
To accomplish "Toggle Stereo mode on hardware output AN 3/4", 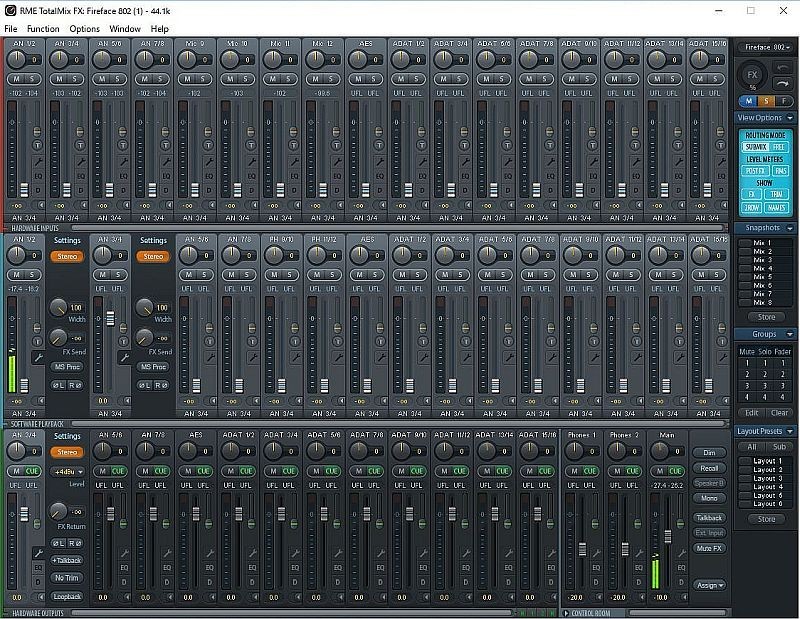I will click(67, 452).
